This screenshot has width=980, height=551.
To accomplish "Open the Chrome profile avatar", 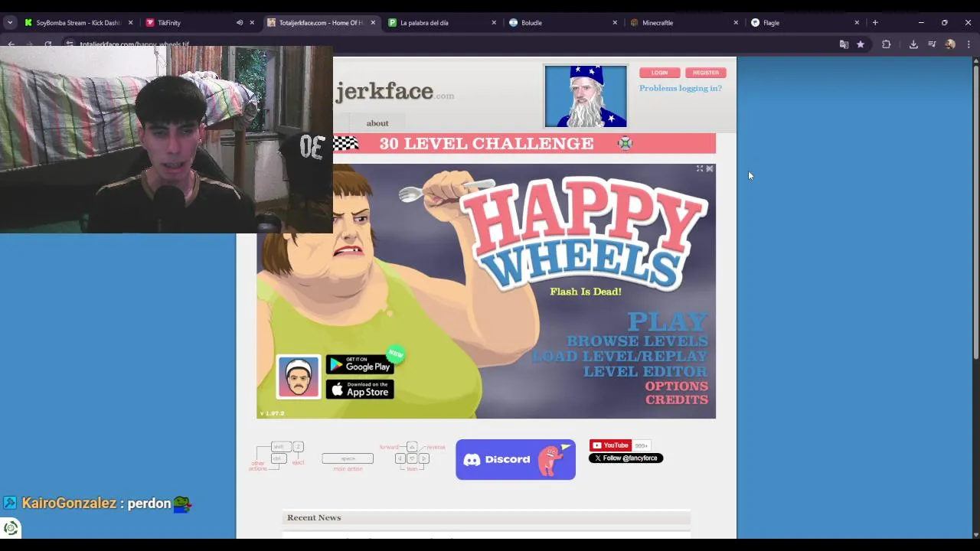I will (950, 44).
